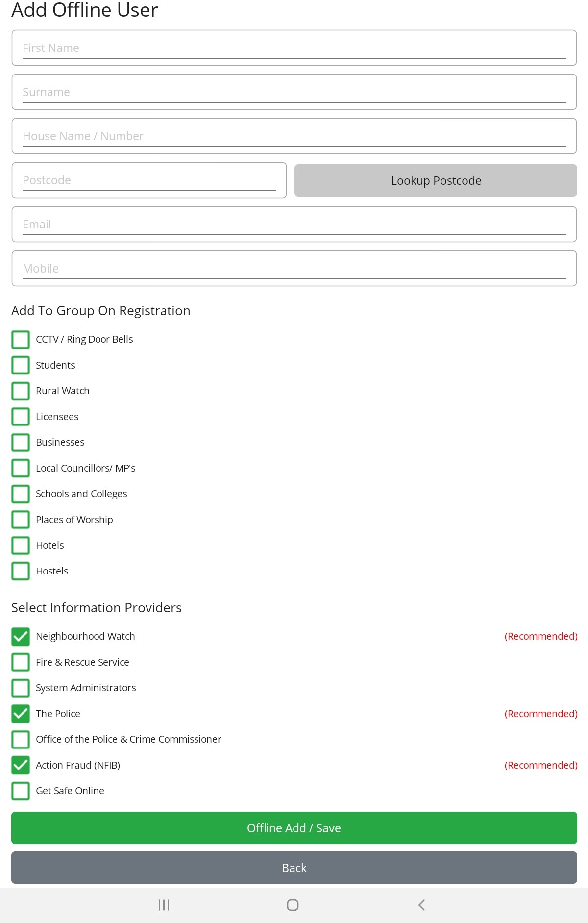Tap the Android back arrow icon
This screenshot has width=588, height=923.
[421, 905]
